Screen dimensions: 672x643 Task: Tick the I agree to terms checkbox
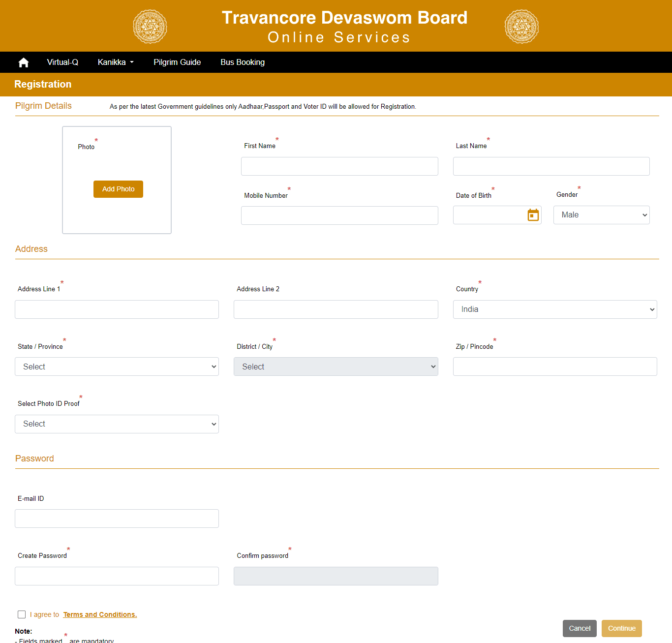22,614
